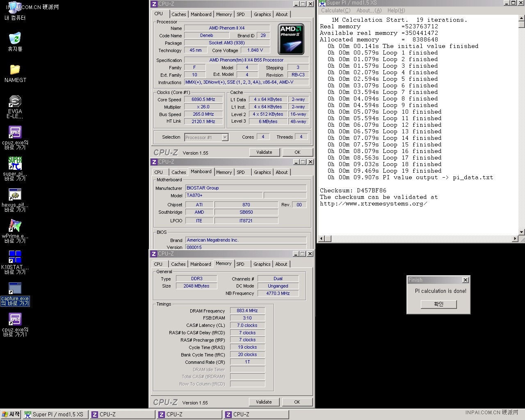Open About tab in top CPU-Z window

coord(282,14)
